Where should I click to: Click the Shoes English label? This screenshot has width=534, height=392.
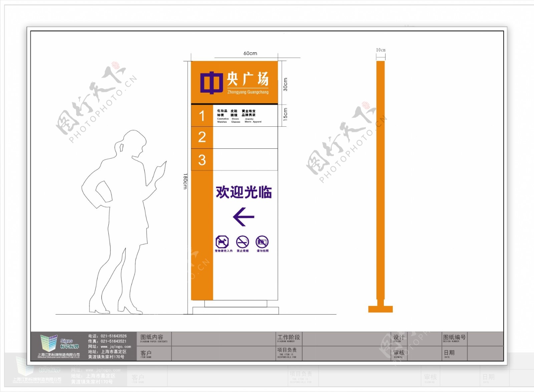pyautogui.click(x=235, y=119)
